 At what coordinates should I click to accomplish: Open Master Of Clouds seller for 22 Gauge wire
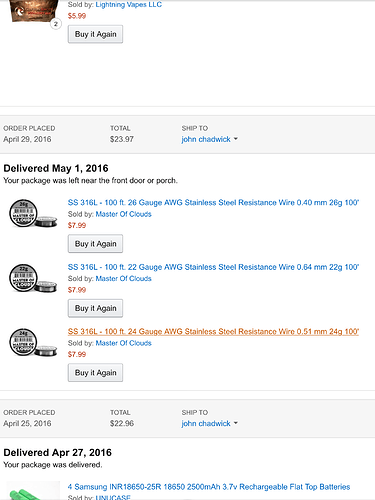123,278
